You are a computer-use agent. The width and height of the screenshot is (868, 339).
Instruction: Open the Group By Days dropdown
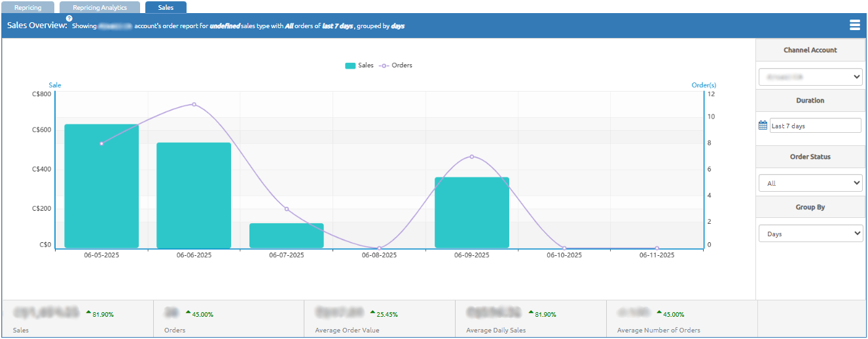click(810, 234)
